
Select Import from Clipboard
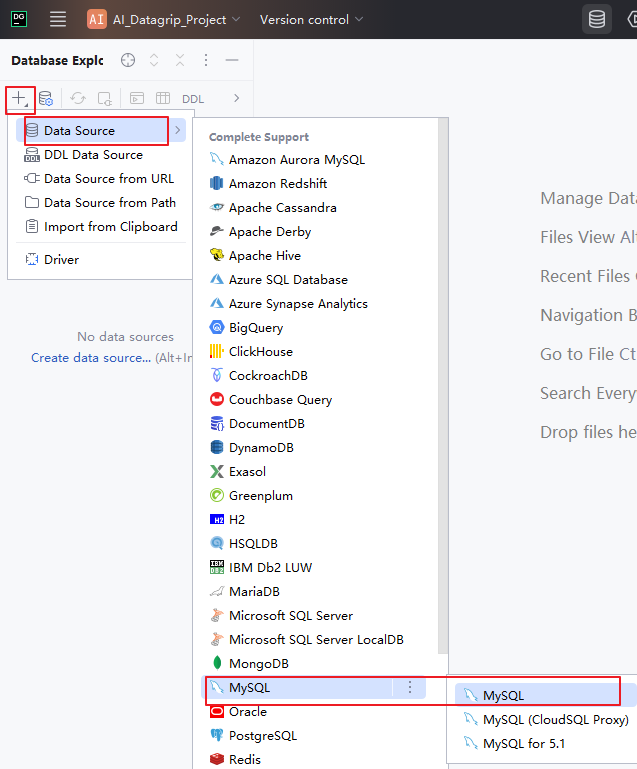[x=101, y=227]
